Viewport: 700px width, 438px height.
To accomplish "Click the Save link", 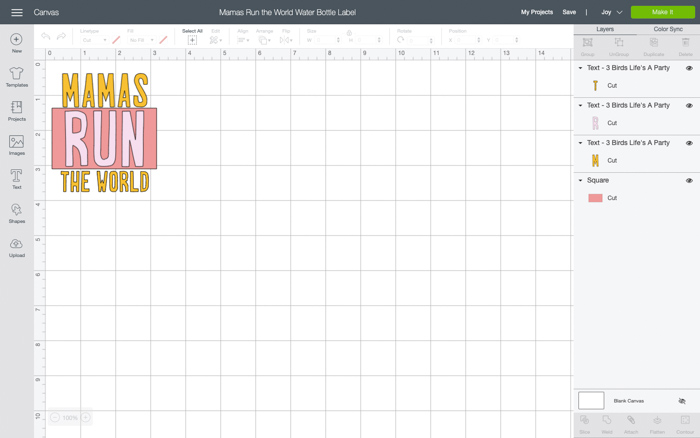I will [x=569, y=13].
